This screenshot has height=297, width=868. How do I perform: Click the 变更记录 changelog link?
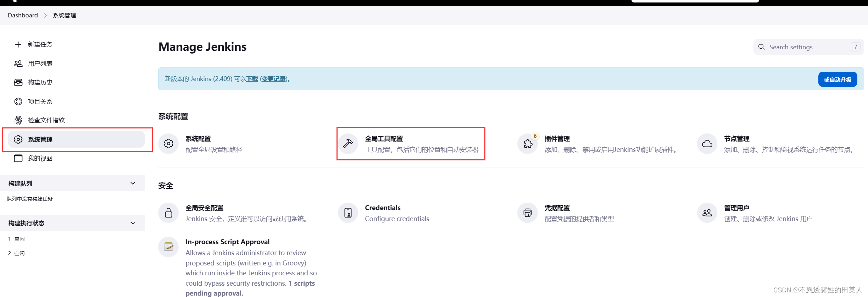point(274,79)
